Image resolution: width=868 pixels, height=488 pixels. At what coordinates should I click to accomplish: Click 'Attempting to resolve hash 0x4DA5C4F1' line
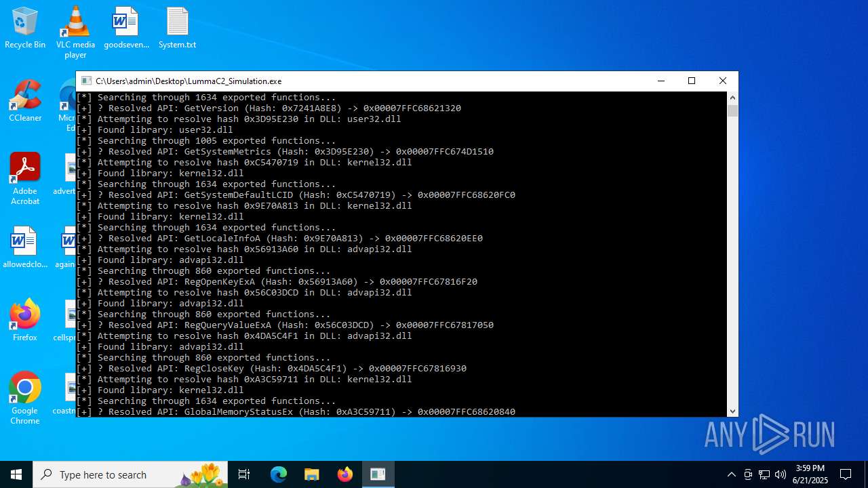click(244, 335)
